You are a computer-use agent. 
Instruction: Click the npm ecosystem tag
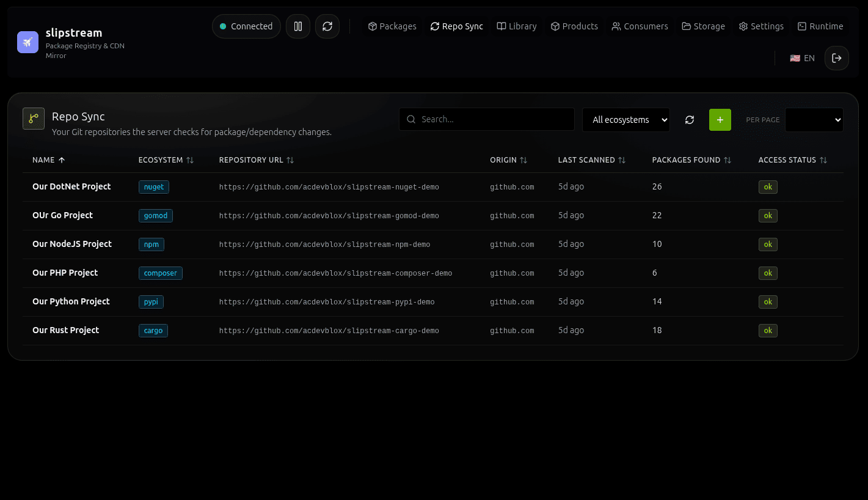[x=151, y=244]
